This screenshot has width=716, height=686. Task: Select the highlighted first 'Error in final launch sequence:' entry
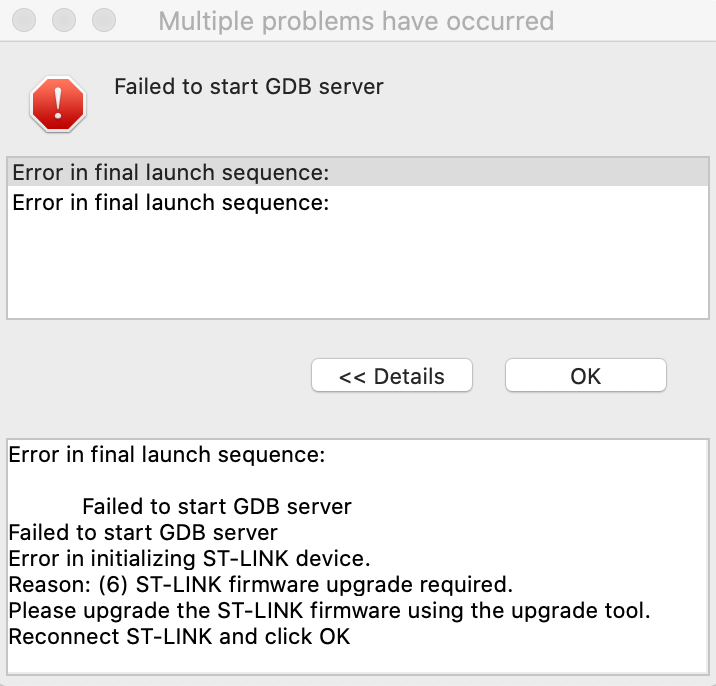tap(358, 173)
